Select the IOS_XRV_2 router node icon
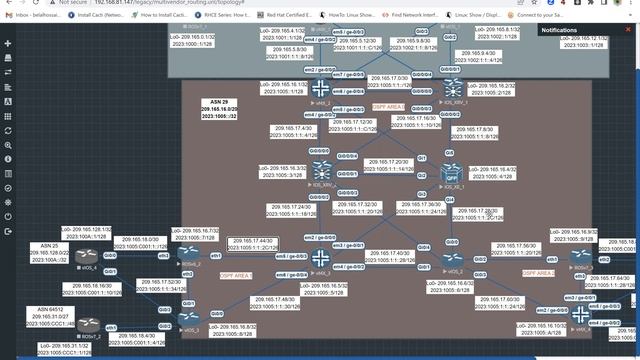640x360 pixels. click(322, 171)
